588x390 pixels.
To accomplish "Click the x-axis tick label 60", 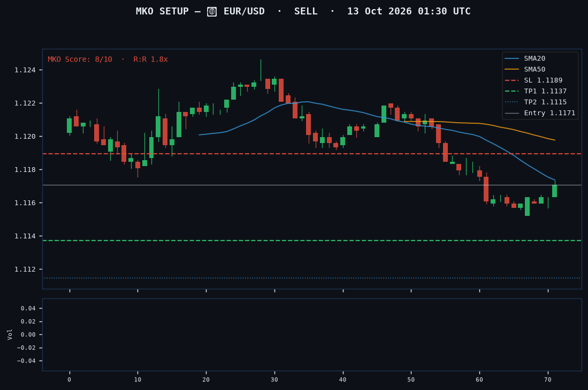I will coord(479,380).
